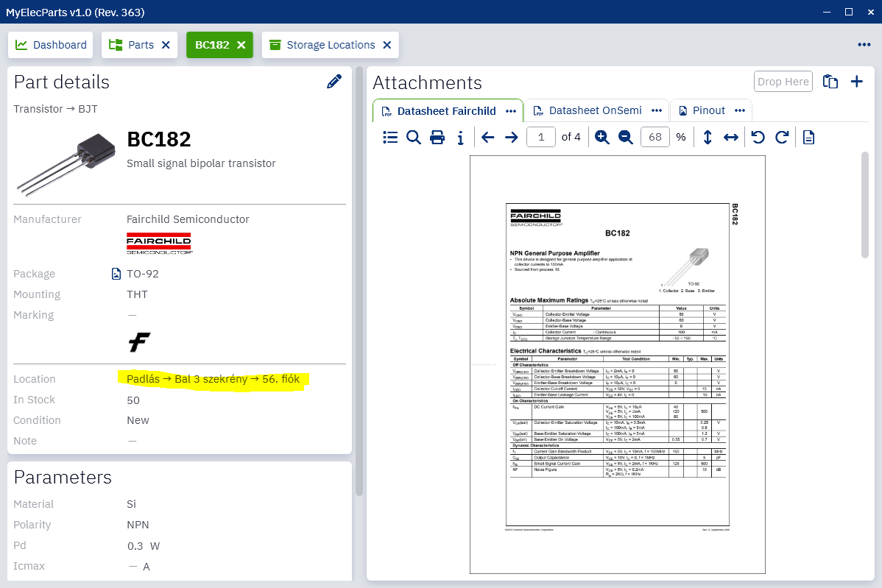Open options menu for Datasheet Fairchild
Image resolution: width=882 pixels, height=588 pixels.
(x=511, y=110)
